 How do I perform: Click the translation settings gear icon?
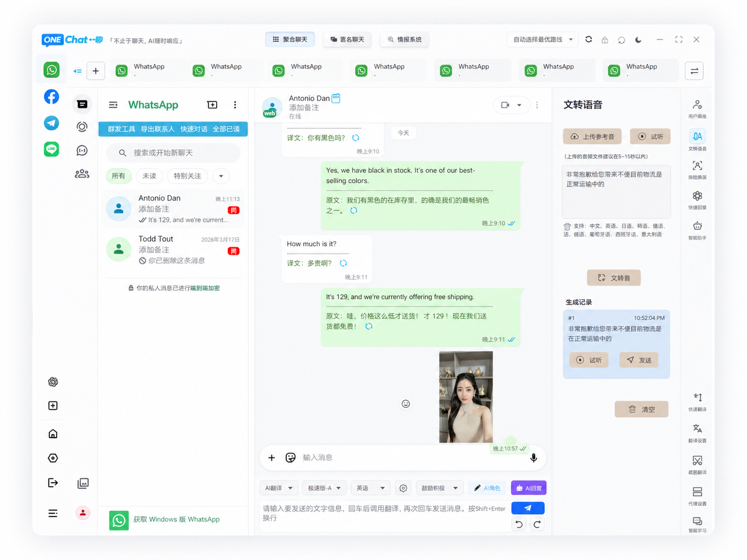403,488
